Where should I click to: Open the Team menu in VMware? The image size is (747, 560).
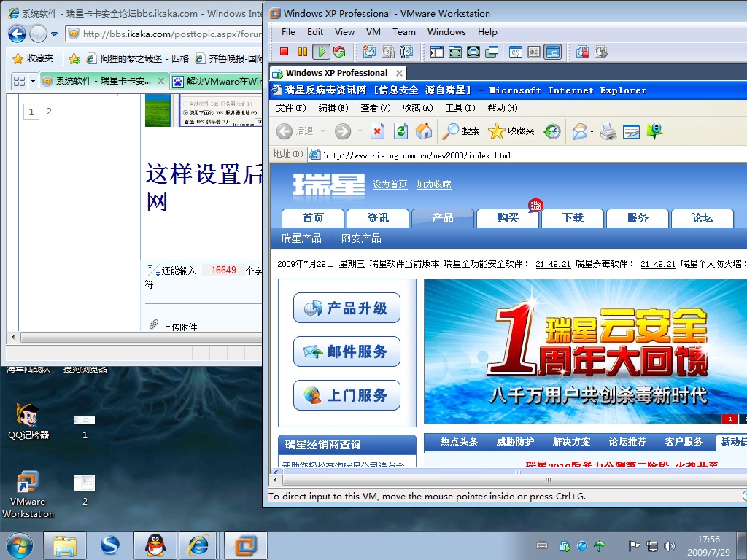pyautogui.click(x=404, y=32)
